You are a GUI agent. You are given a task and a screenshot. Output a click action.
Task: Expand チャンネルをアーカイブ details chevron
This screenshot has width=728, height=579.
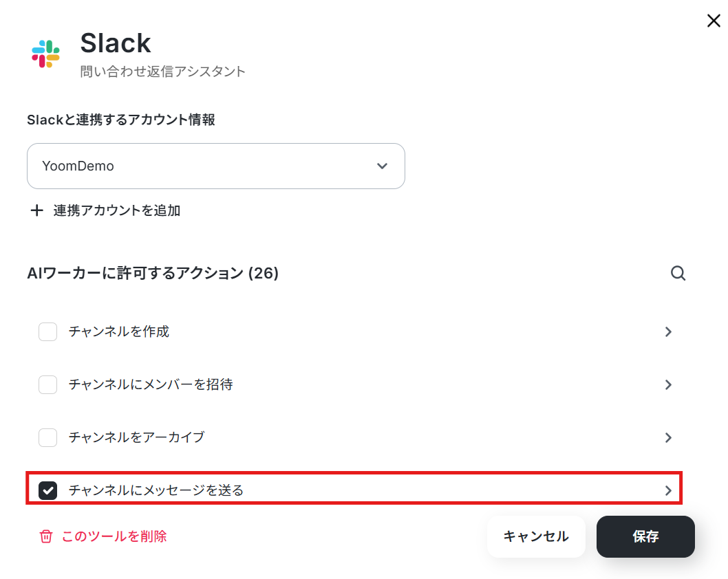coord(668,437)
